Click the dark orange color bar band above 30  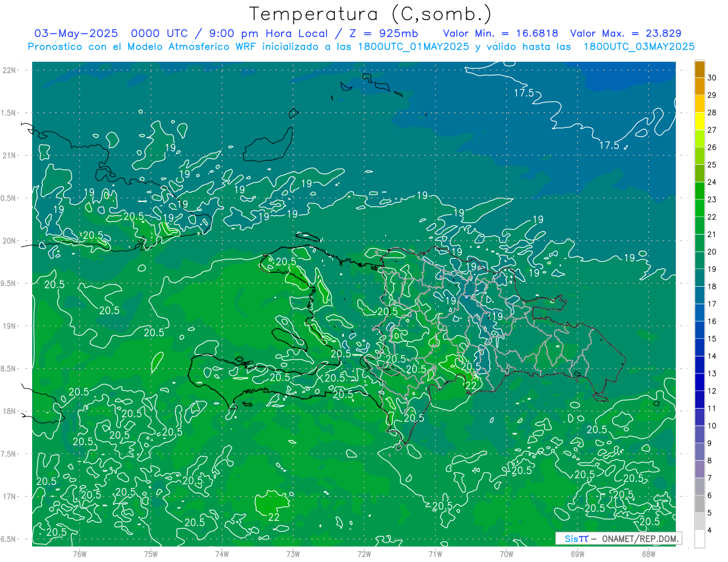[x=699, y=69]
